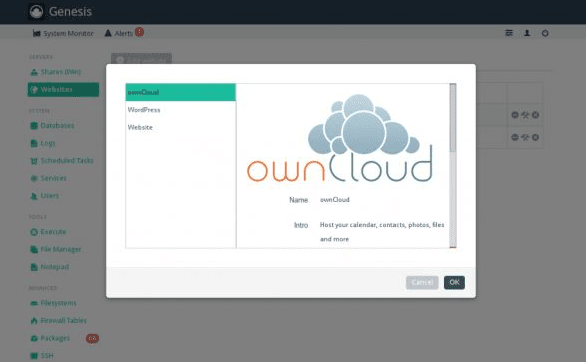Screen dimensions: 586x362
Task: Click the user profile icon in top bar
Action: (527, 33)
